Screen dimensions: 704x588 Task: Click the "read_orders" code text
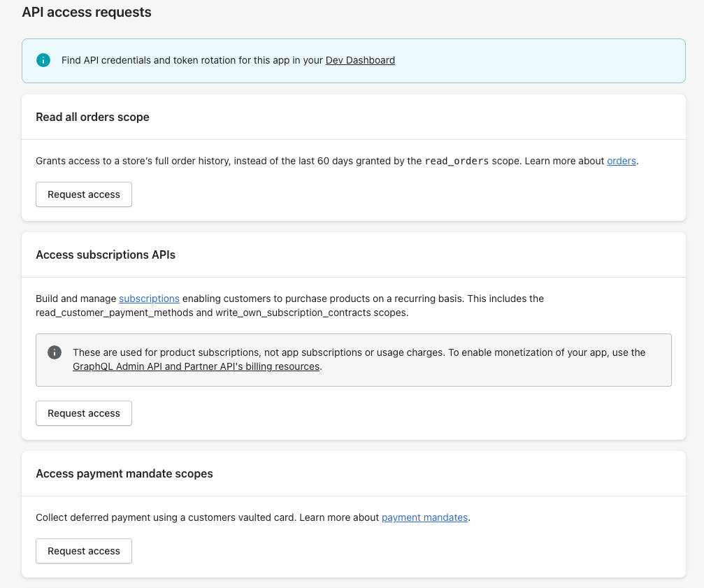(457, 161)
